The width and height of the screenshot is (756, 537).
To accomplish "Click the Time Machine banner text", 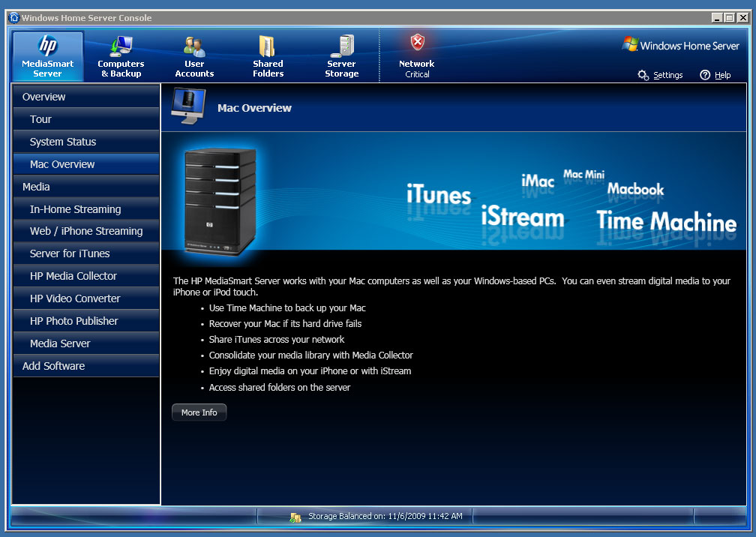I will 666,221.
